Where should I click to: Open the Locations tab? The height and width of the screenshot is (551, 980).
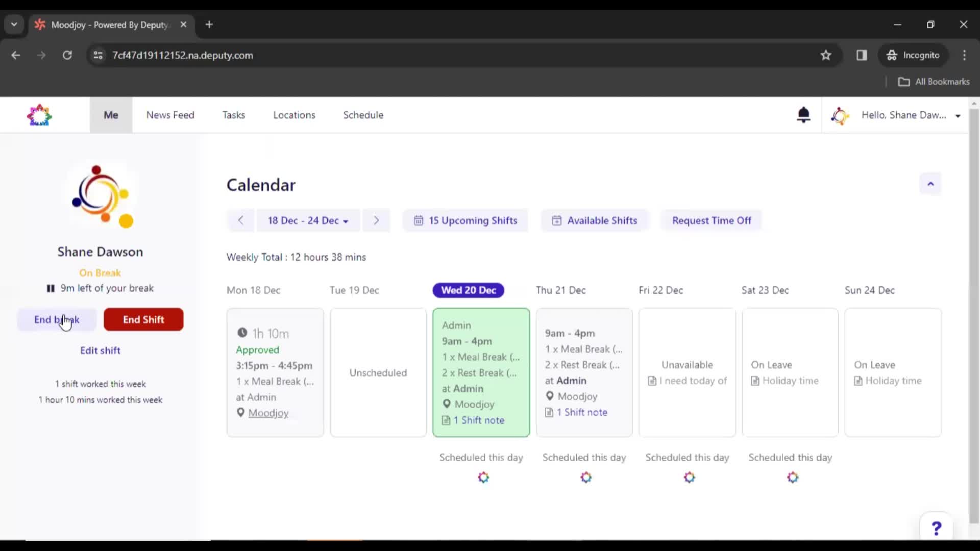pos(294,115)
